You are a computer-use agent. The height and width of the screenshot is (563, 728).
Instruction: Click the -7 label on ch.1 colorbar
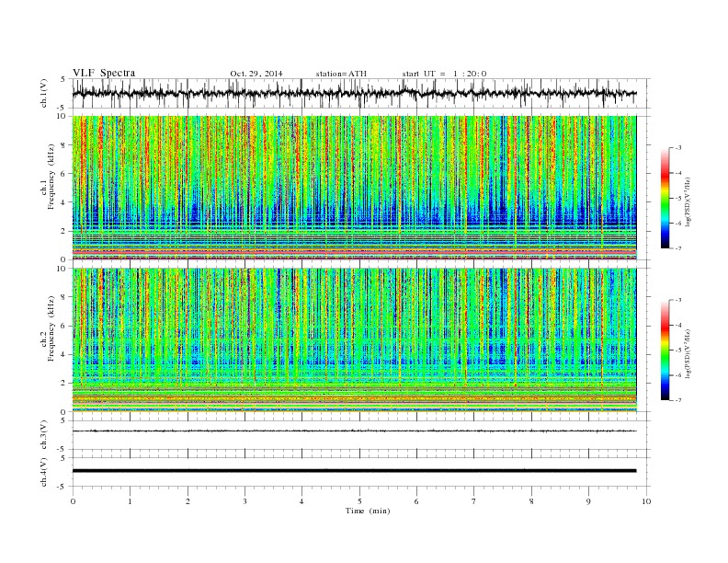click(x=678, y=248)
